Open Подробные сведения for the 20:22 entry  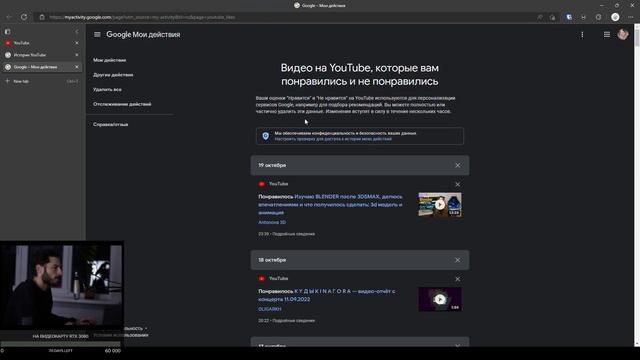tap(293, 320)
